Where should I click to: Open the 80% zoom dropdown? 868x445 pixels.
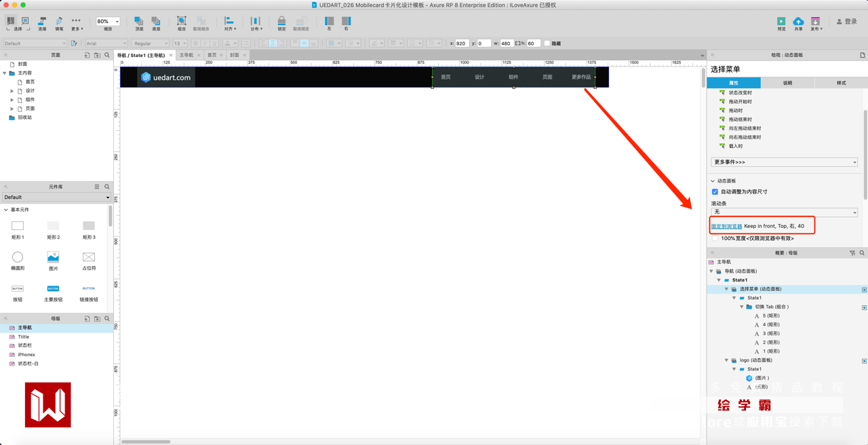coord(108,21)
